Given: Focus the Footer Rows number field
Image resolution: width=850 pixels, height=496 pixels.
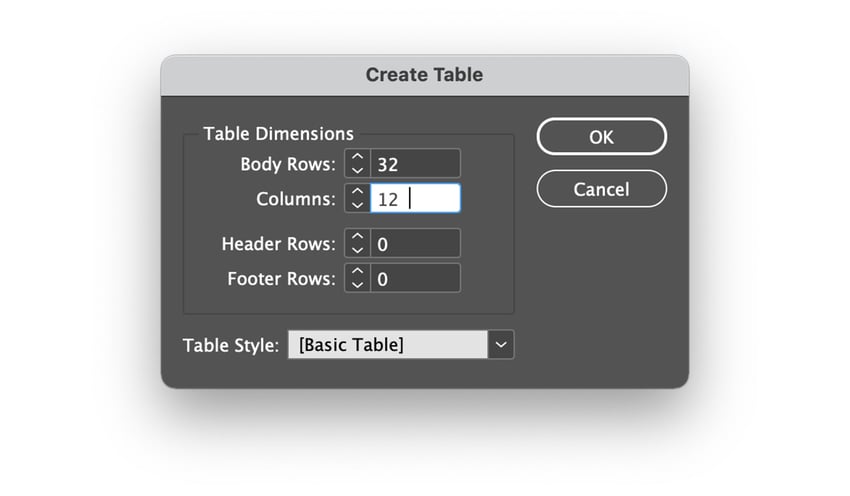Looking at the screenshot, I should [414, 278].
